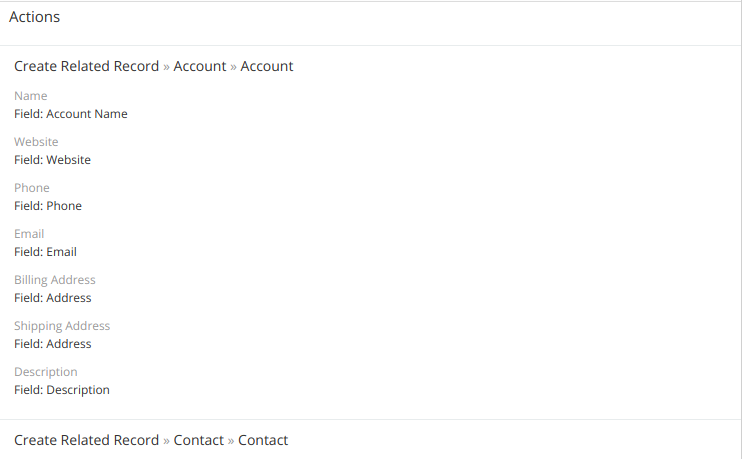Click "Field: Address" under Shipping Address
Image resolution: width=742 pixels, height=459 pixels.
point(52,344)
